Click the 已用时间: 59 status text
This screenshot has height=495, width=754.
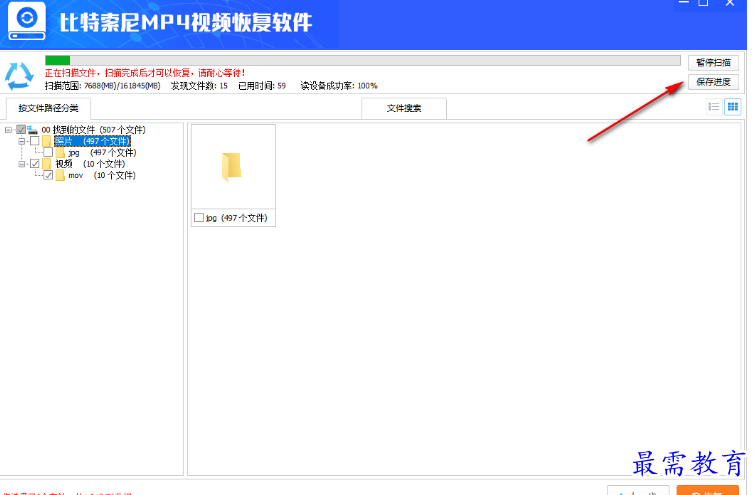click(262, 86)
